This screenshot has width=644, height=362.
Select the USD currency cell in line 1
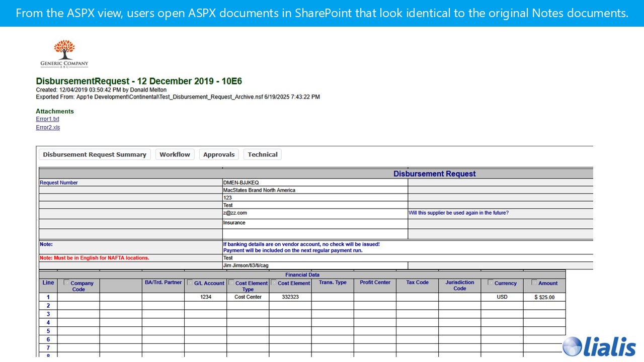click(502, 297)
